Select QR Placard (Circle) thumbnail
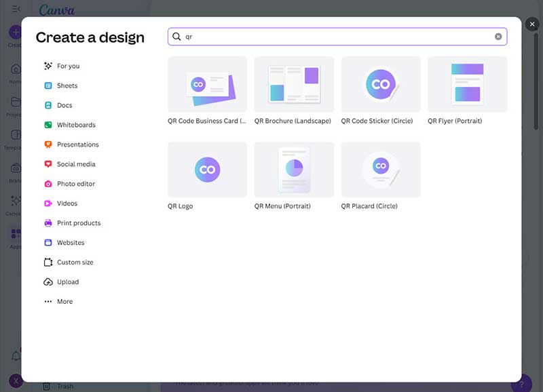 tap(381, 170)
